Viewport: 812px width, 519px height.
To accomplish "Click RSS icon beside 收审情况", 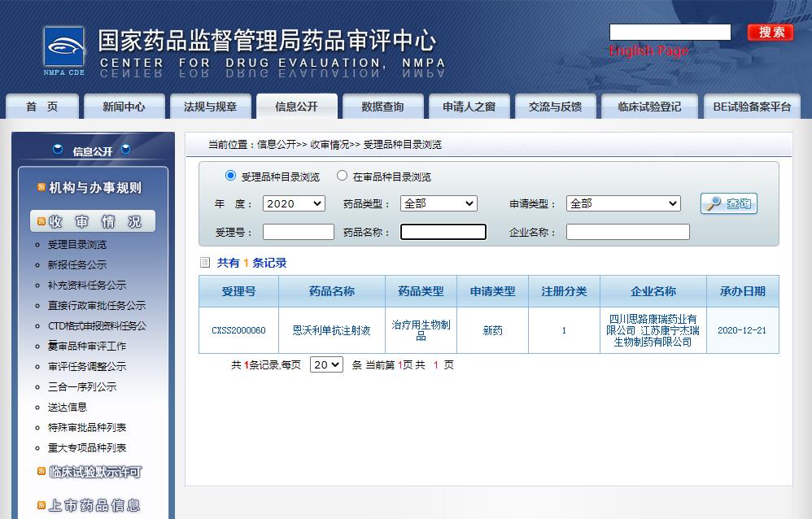I will [40, 221].
